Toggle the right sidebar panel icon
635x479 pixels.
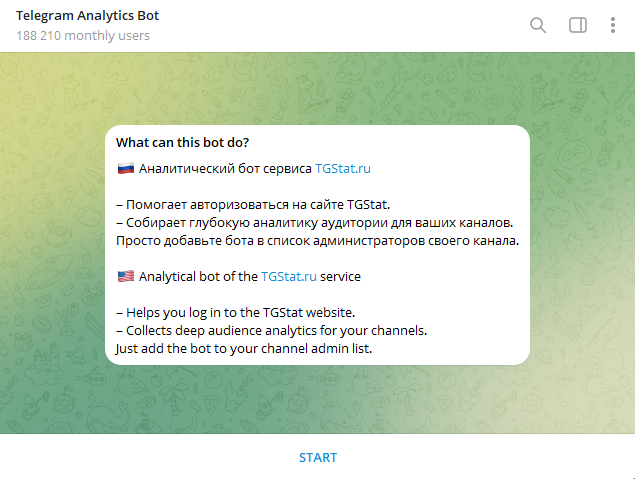577,25
